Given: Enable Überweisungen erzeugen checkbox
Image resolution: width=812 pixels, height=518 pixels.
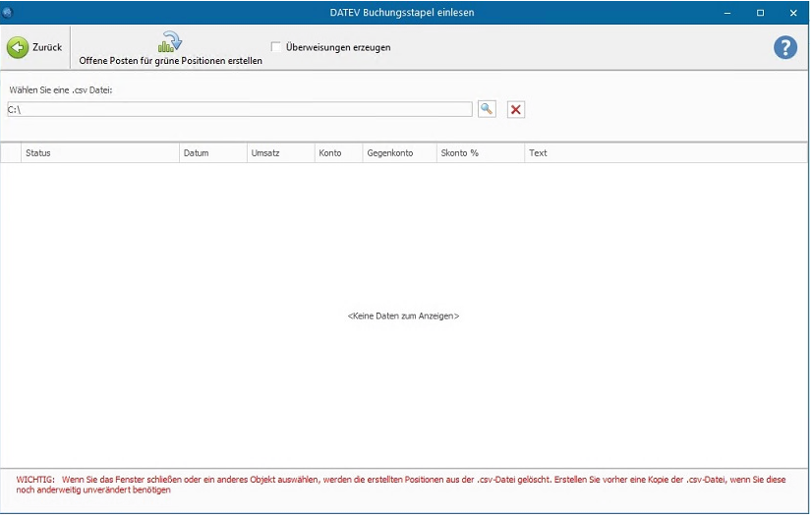Looking at the screenshot, I should pos(276,47).
